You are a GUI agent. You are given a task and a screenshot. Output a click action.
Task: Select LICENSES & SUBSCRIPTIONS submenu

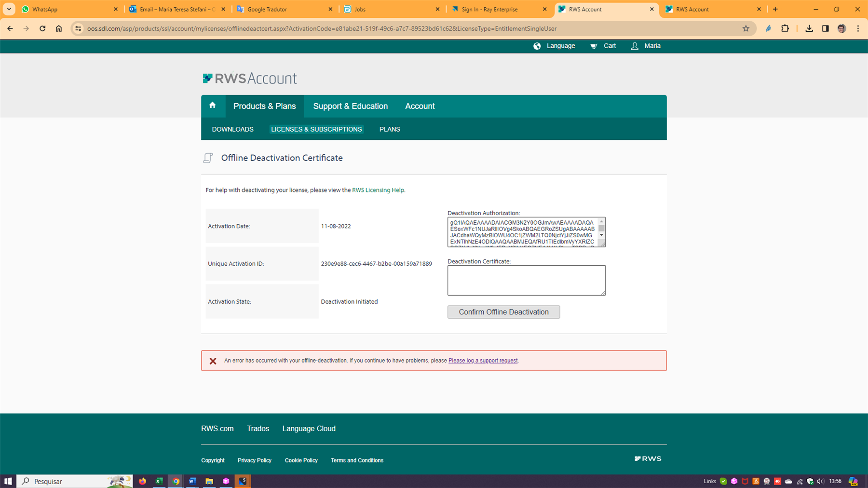(316, 129)
